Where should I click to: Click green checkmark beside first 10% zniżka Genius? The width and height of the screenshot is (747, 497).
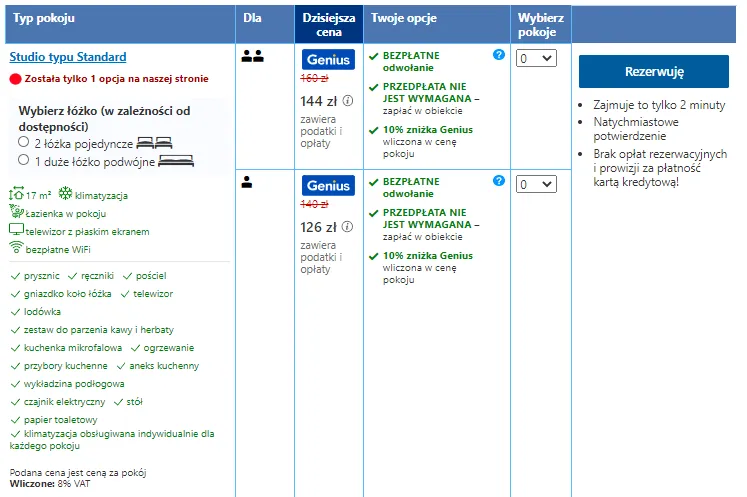[374, 131]
